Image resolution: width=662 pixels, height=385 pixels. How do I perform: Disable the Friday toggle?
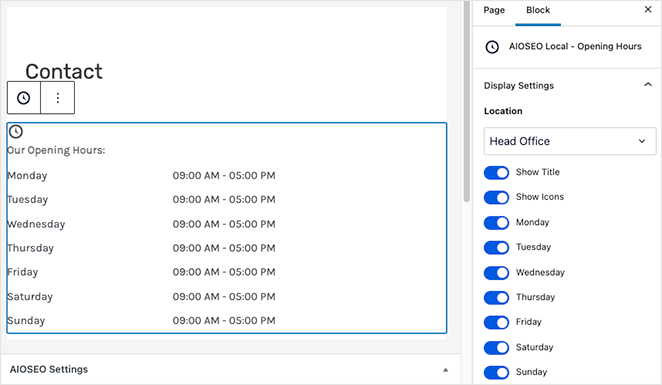click(x=496, y=323)
